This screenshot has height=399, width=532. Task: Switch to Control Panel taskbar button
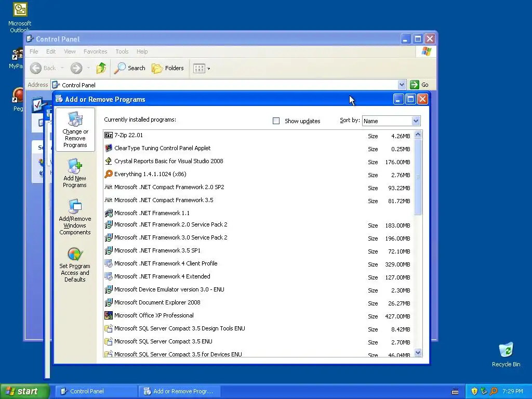point(96,391)
